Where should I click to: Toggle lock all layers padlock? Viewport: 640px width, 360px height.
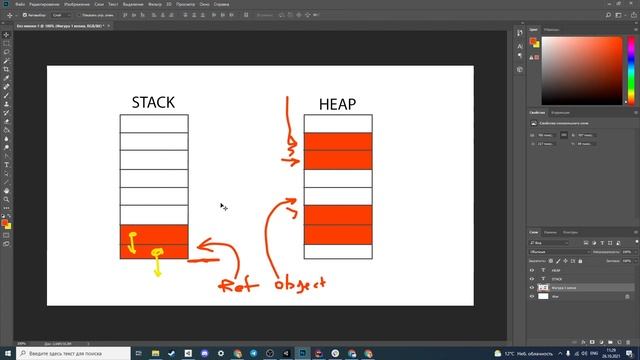[x=580, y=261]
